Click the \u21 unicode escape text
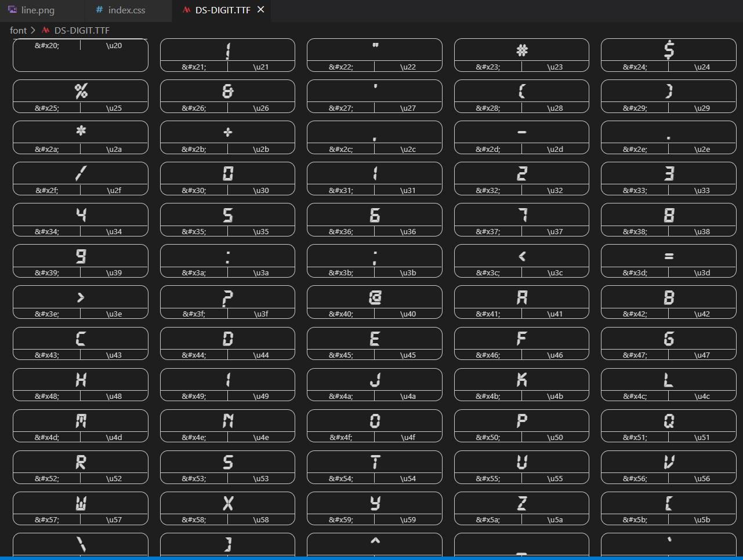This screenshot has width=743, height=560. point(261,67)
